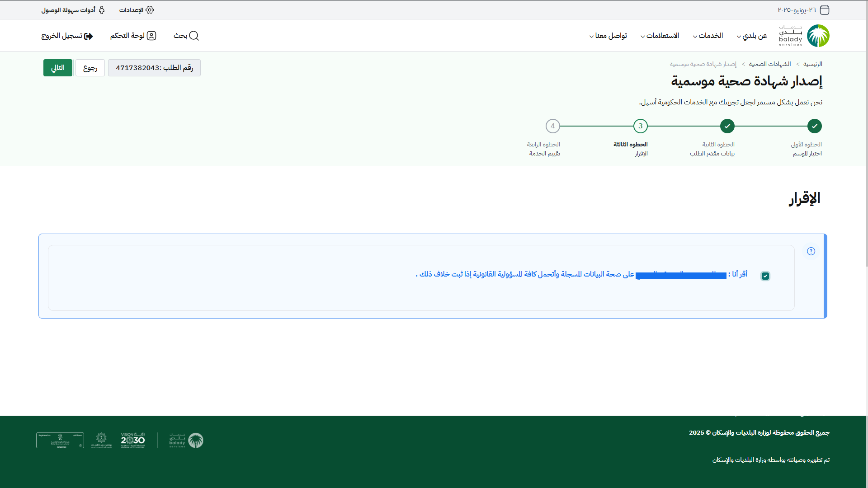Click the search magnifier بحث
Screen dimensions: 868x488
click(x=194, y=36)
